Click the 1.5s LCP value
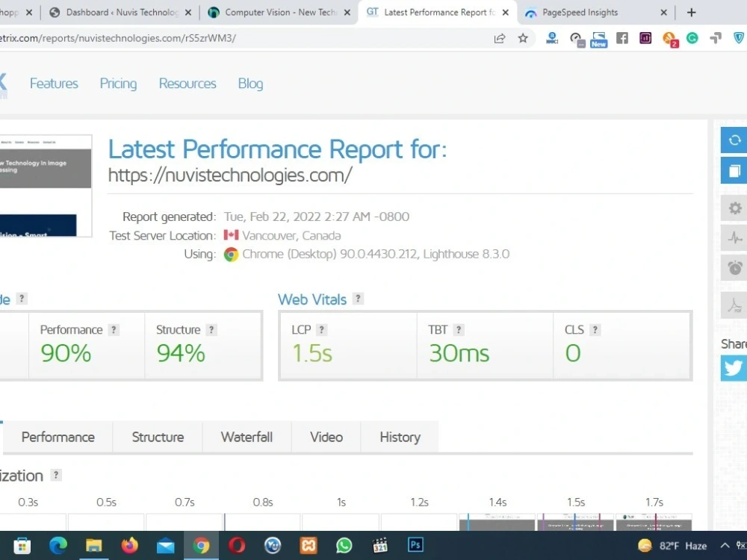 pyautogui.click(x=312, y=353)
